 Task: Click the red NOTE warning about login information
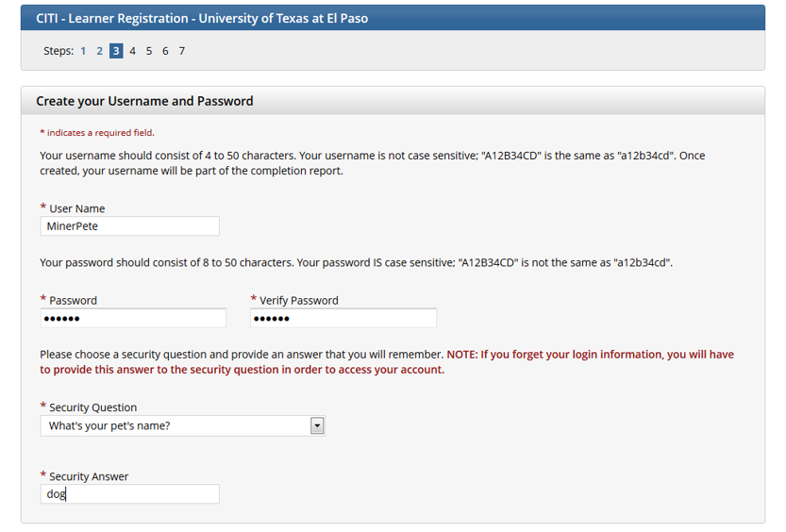click(387, 361)
